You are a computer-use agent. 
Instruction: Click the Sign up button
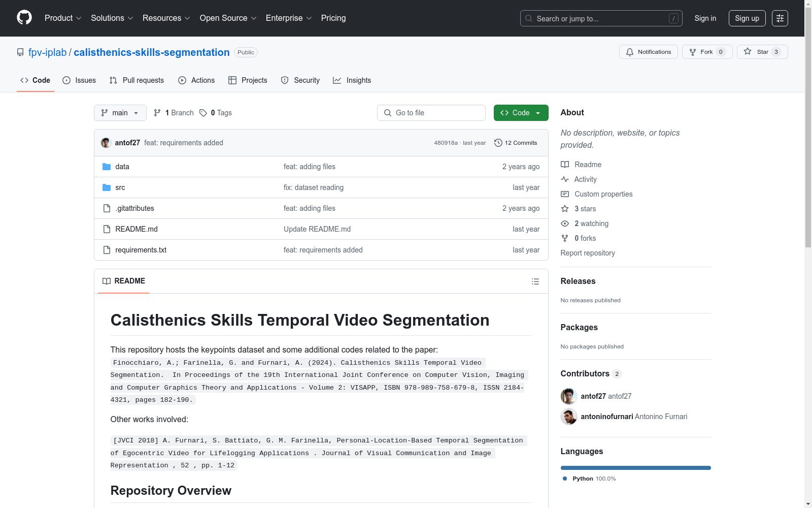coord(747,18)
